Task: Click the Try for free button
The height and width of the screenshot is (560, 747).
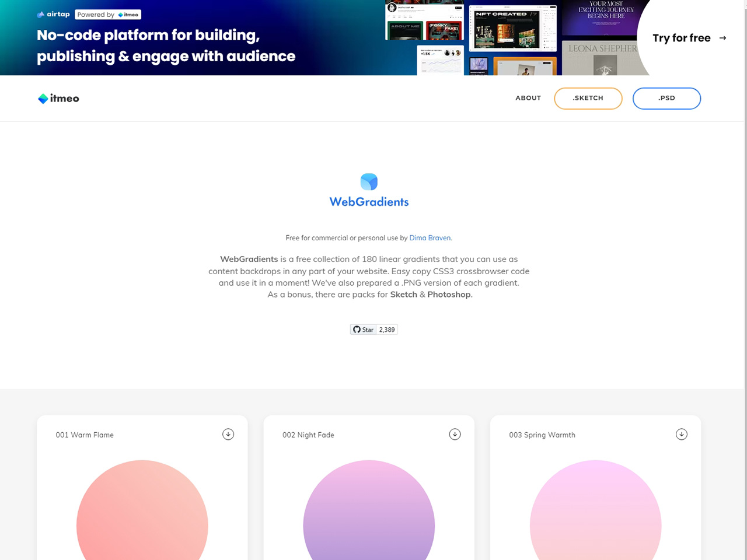Action: [x=681, y=37]
